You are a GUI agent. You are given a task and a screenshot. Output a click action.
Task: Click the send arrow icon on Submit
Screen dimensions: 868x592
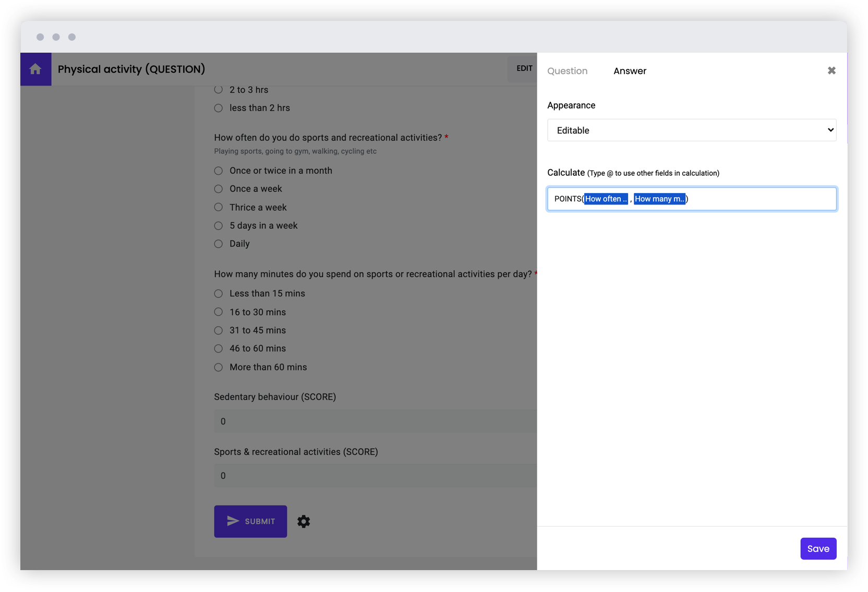233,521
